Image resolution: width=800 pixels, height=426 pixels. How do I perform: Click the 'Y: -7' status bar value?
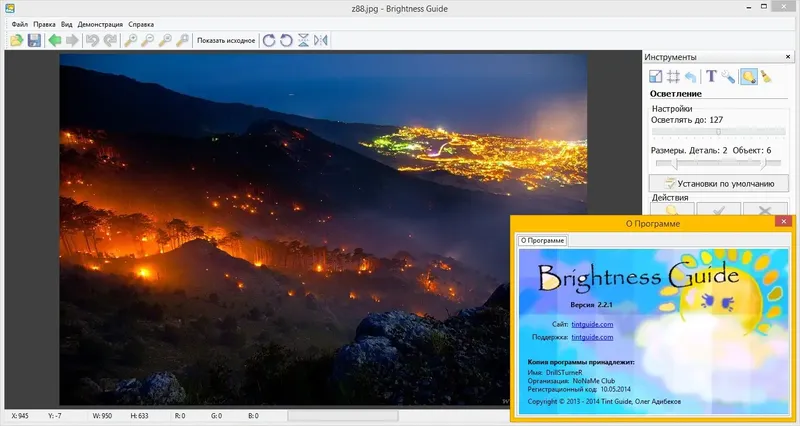55,416
